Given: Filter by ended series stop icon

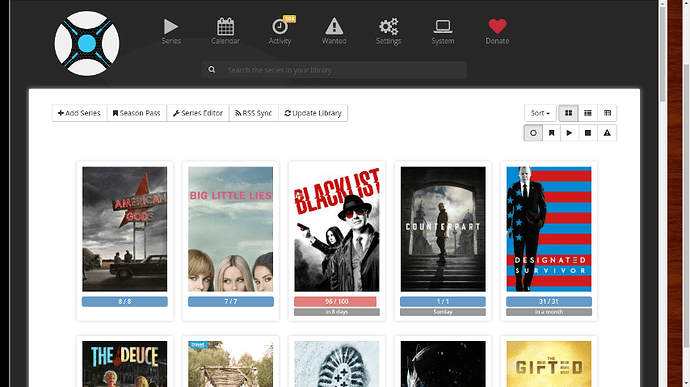Looking at the screenshot, I should coord(588,133).
